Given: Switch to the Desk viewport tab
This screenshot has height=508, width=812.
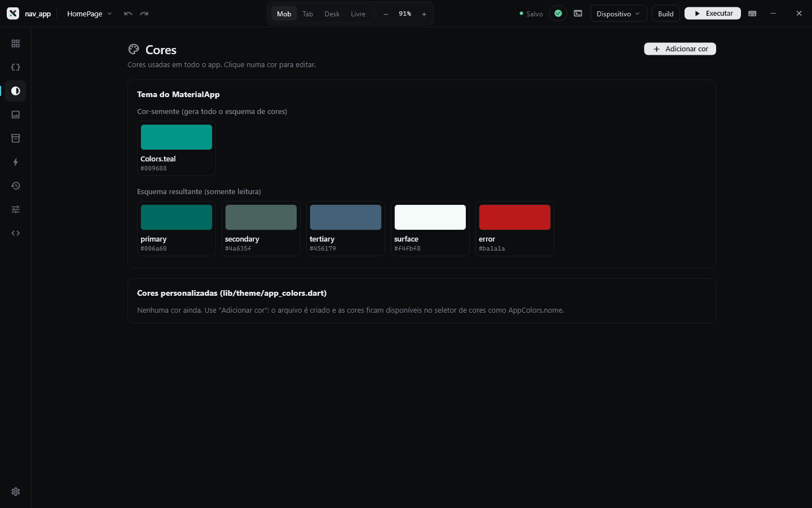Looking at the screenshot, I should pyautogui.click(x=332, y=14).
